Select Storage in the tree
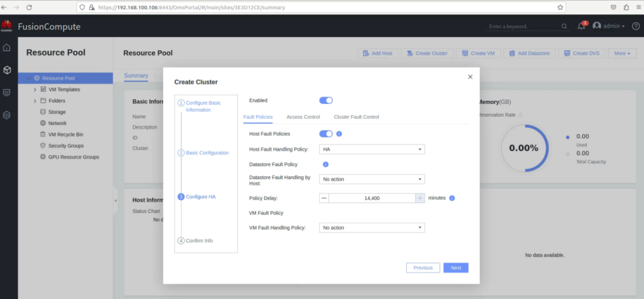Screen dimensions: 644x299 (57, 112)
